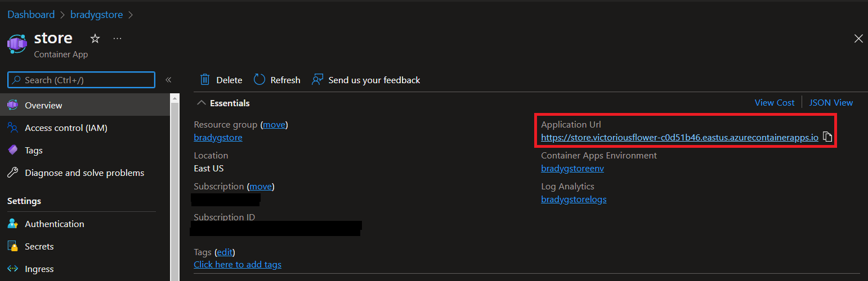Copy the Application Url to clipboard
The height and width of the screenshot is (281, 868).
point(827,137)
